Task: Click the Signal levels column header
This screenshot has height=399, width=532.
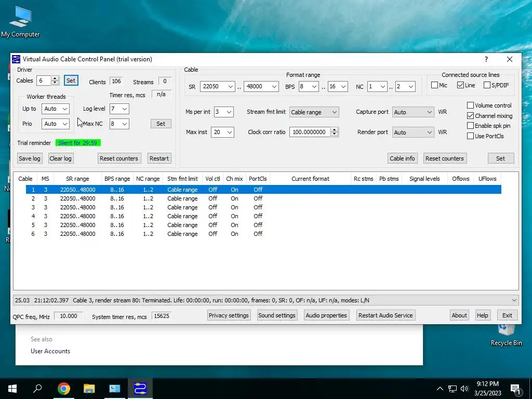Action: (424, 179)
